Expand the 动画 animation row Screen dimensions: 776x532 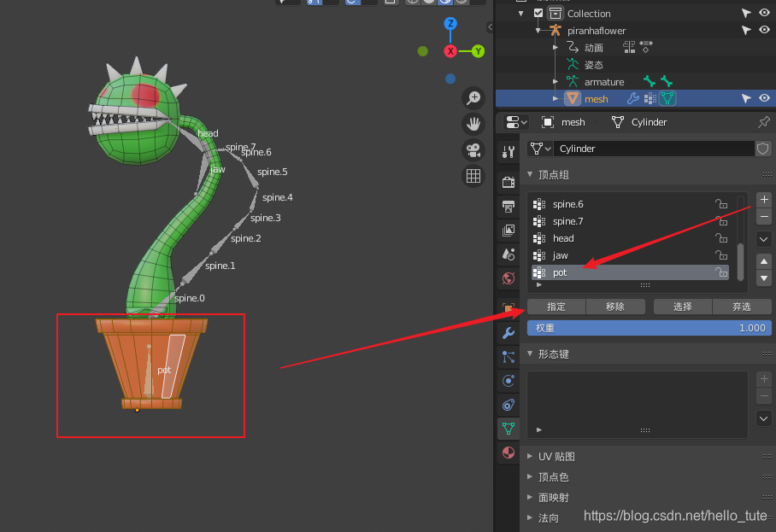point(556,48)
